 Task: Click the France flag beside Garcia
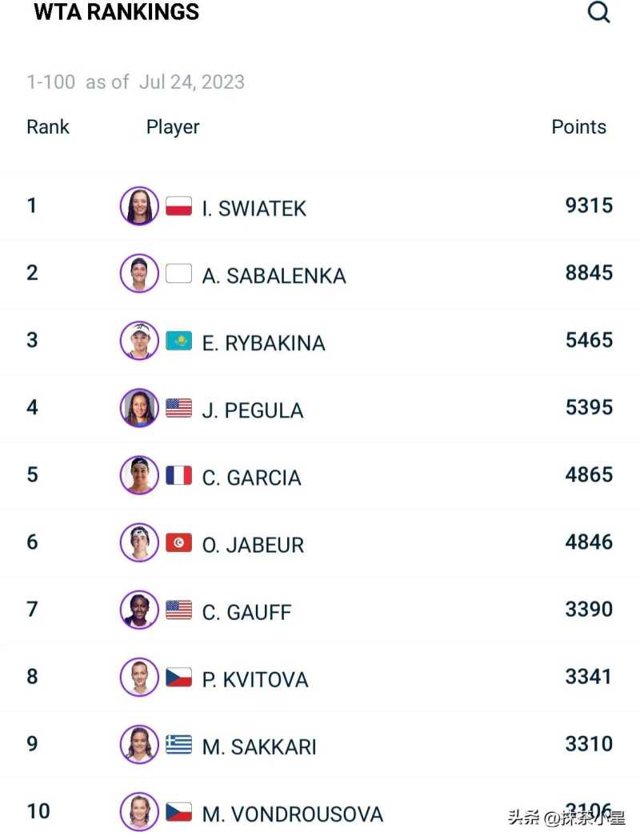point(178,476)
